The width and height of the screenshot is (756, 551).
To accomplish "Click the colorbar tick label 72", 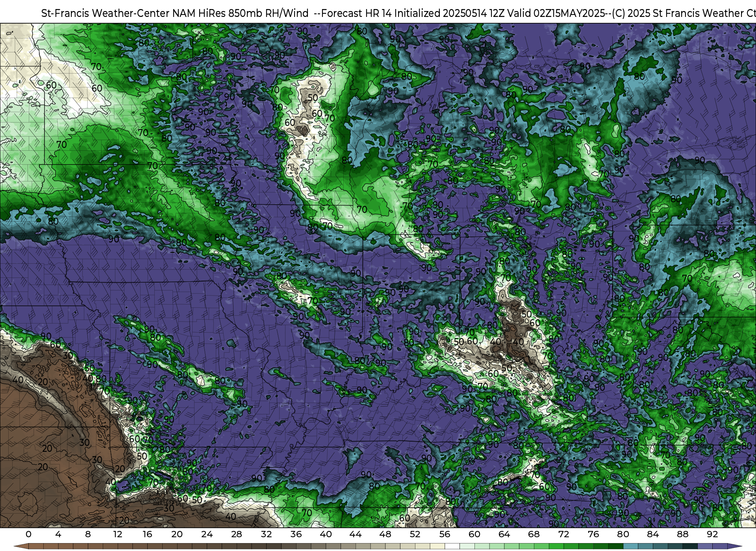I will (x=563, y=534).
